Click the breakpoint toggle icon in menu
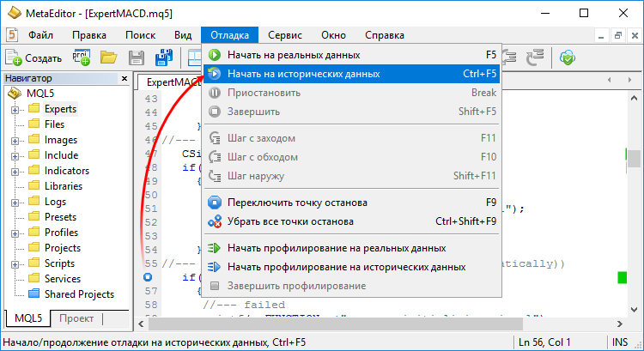The width and height of the screenshot is (644, 351). coord(215,203)
